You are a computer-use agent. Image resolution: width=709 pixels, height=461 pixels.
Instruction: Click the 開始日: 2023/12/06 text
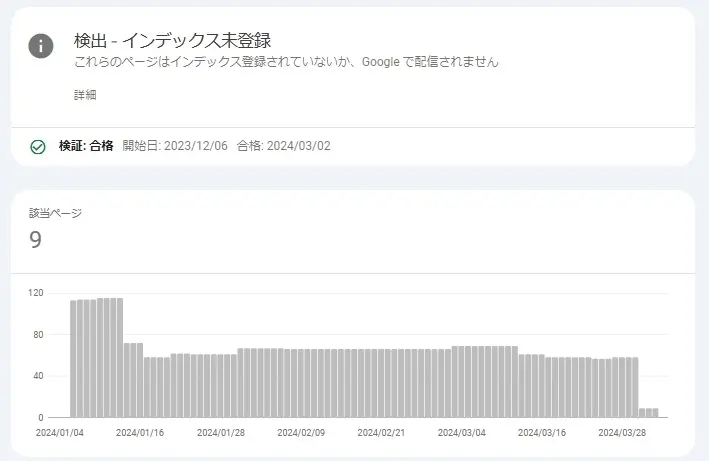tap(175, 146)
